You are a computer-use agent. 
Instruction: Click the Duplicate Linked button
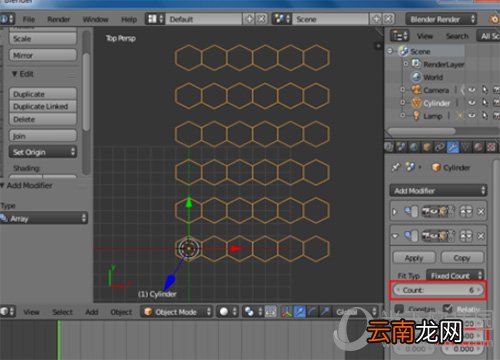(43, 106)
